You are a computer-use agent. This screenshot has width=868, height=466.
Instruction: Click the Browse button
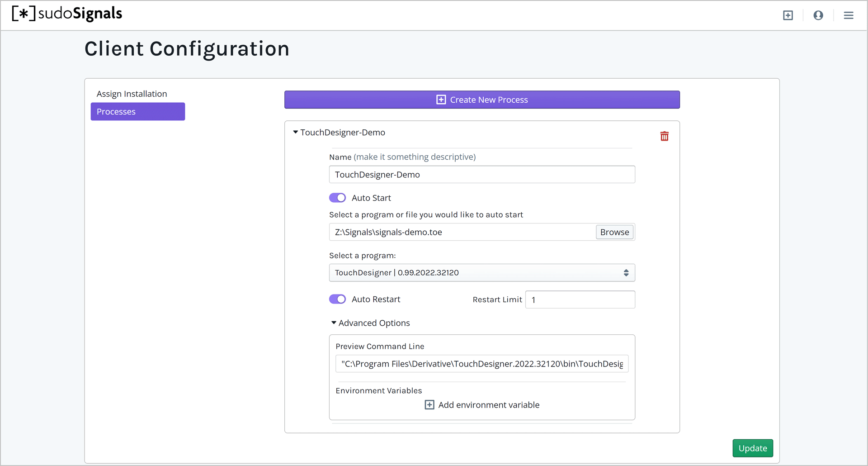[614, 232]
